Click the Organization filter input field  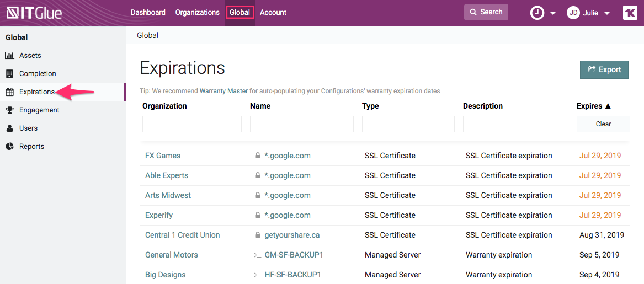[191, 124]
